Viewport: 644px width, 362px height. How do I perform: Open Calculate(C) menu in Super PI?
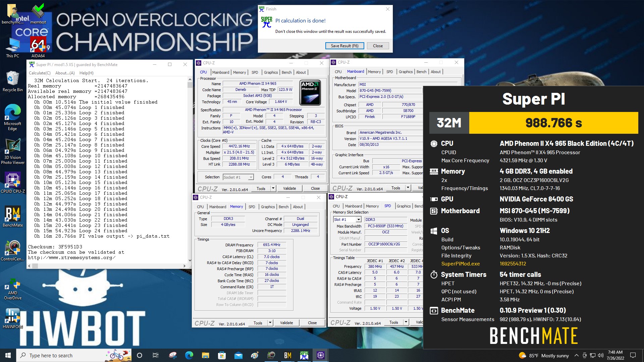40,73
